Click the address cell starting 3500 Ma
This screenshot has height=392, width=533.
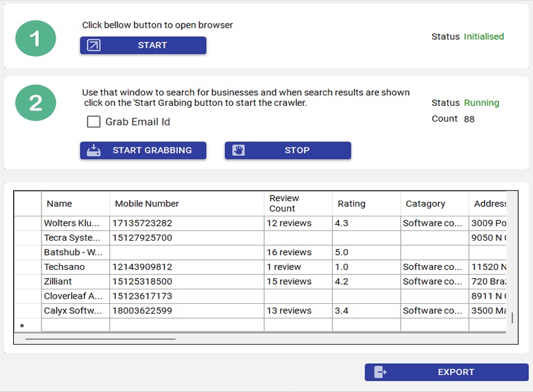pyautogui.click(x=488, y=311)
